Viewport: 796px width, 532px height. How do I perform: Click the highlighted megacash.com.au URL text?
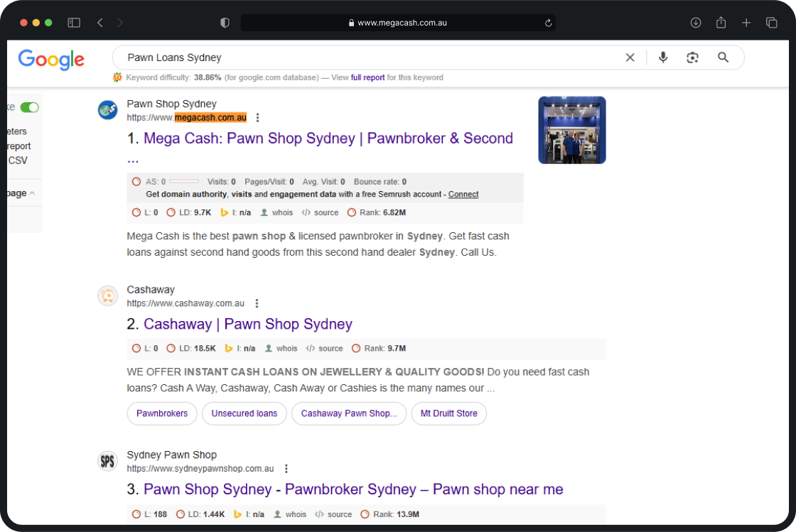click(x=210, y=118)
